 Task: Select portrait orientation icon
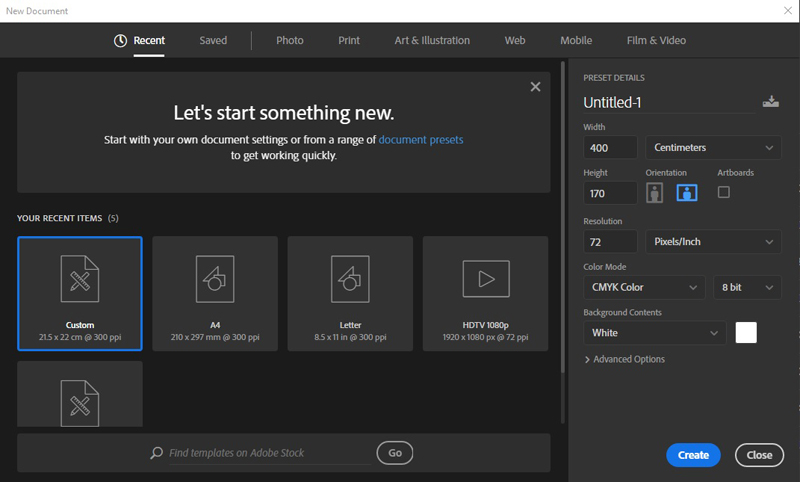coord(655,193)
